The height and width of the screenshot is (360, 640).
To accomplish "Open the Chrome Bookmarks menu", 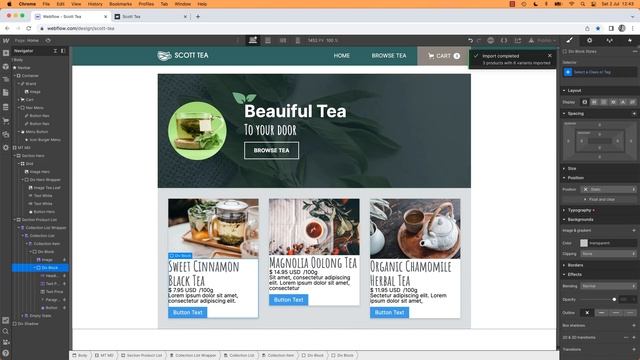I will [x=120, y=4].
